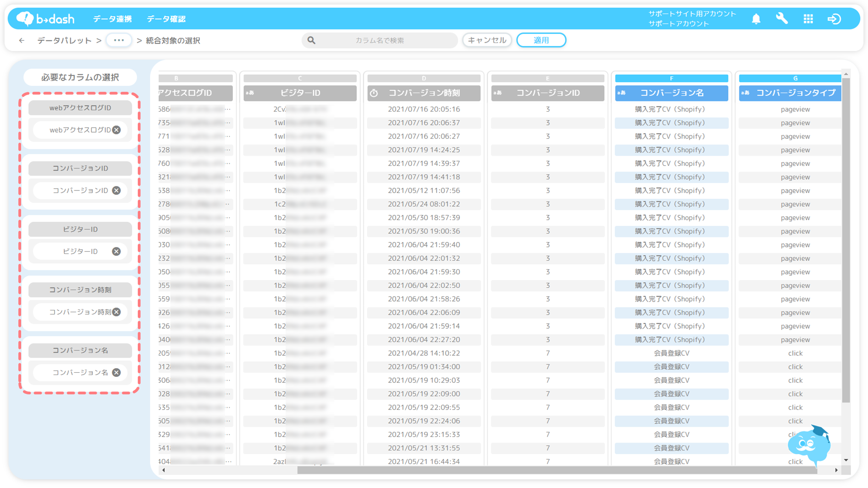Click the ビジターID group heading in sidebar
Screen dimensions: 868x488
pyautogui.click(x=80, y=229)
